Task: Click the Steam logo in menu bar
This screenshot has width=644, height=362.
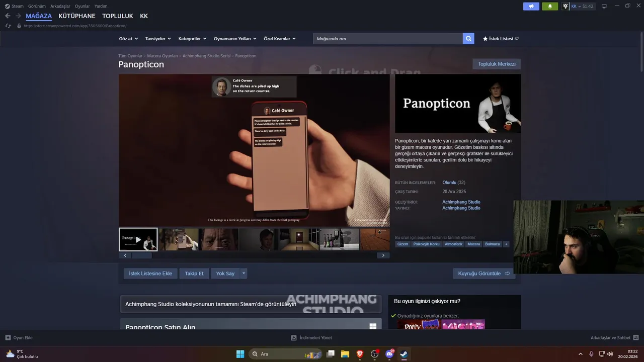Action: click(7, 6)
